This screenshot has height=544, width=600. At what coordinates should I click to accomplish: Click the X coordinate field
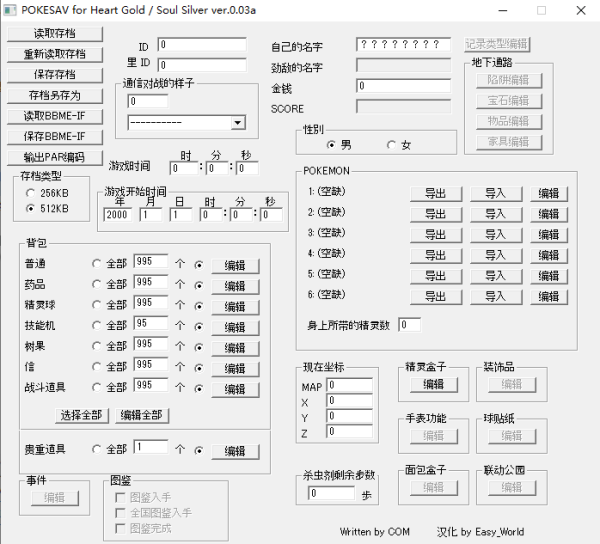tap(349, 401)
